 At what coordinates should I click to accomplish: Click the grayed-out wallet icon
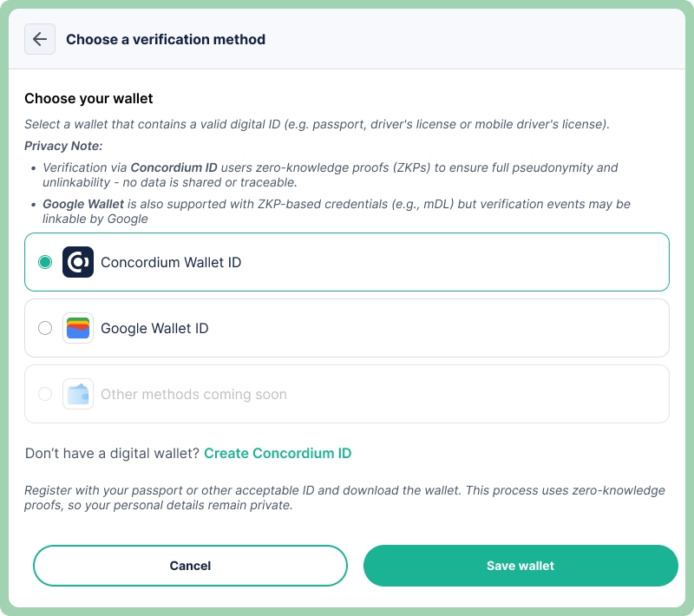pos(78,394)
